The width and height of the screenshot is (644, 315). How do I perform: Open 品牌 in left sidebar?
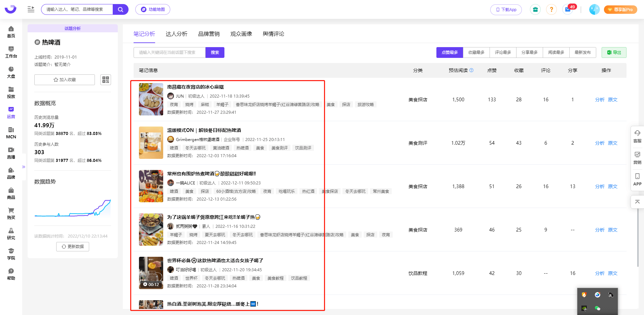tap(11, 173)
